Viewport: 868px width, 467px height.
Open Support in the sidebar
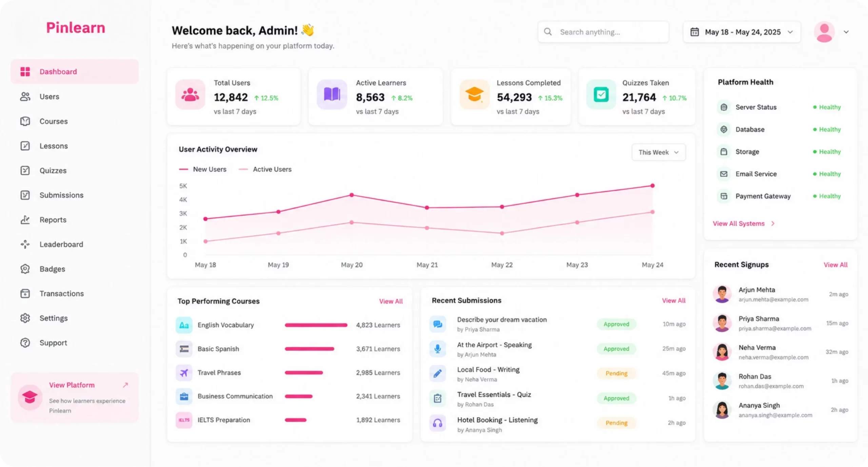75,343
